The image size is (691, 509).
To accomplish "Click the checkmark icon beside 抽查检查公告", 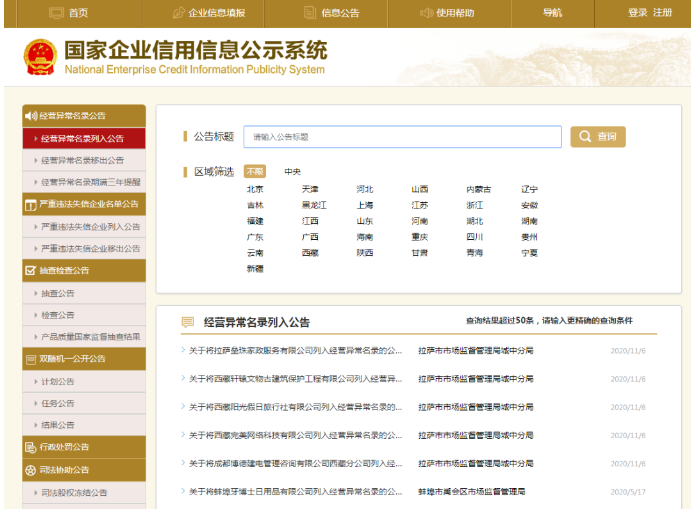I will [30, 270].
